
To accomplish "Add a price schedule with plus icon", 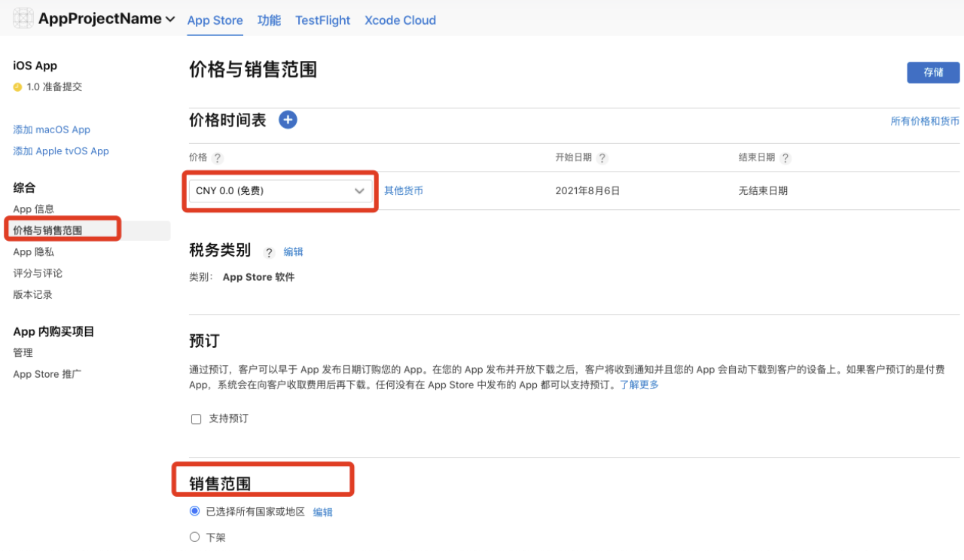I will pos(288,120).
